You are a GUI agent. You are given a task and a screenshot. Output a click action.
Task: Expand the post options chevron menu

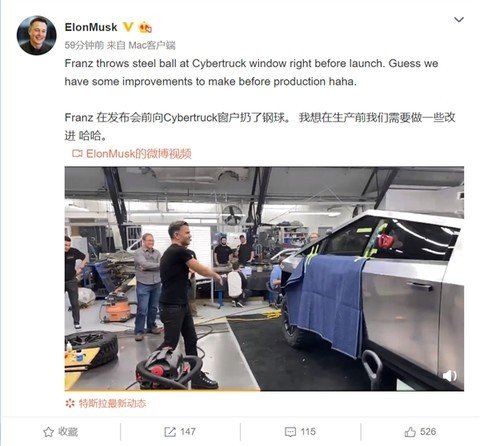point(459,20)
